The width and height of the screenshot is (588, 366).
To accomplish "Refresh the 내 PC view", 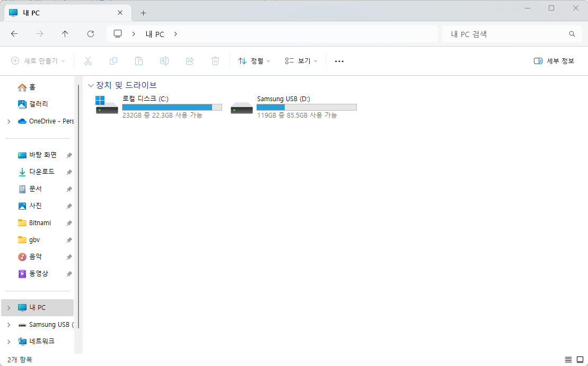I will tap(90, 34).
